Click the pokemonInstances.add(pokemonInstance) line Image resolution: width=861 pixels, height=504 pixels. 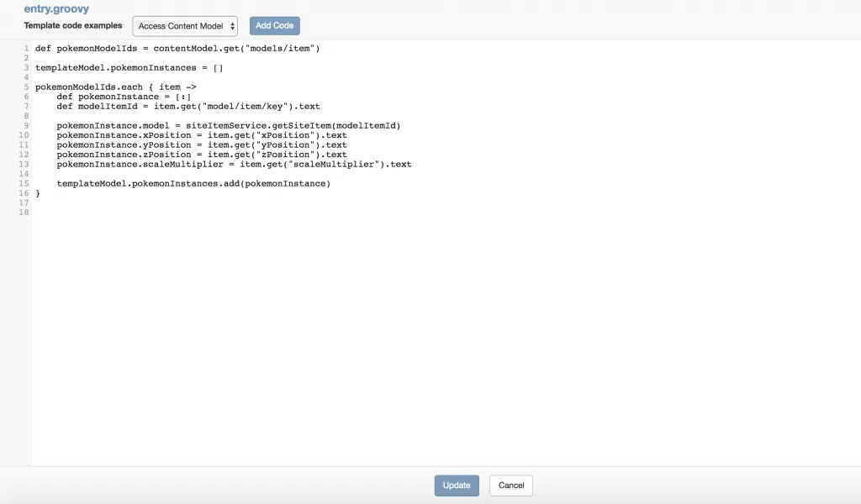(x=193, y=184)
